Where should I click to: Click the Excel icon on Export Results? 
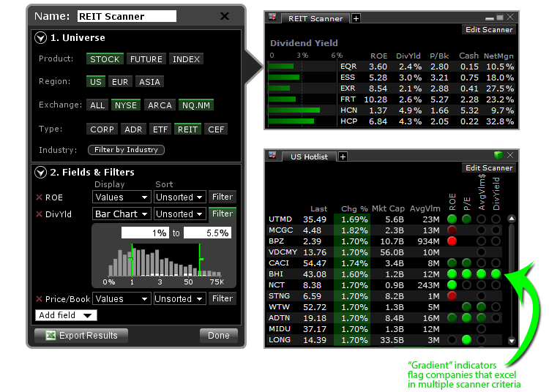(x=51, y=336)
